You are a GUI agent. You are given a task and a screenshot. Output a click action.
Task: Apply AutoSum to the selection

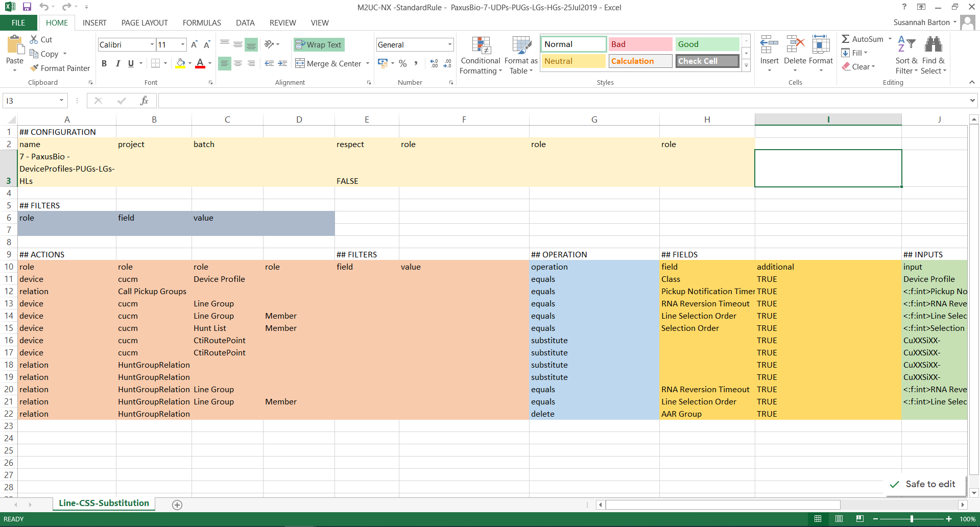pyautogui.click(x=864, y=38)
